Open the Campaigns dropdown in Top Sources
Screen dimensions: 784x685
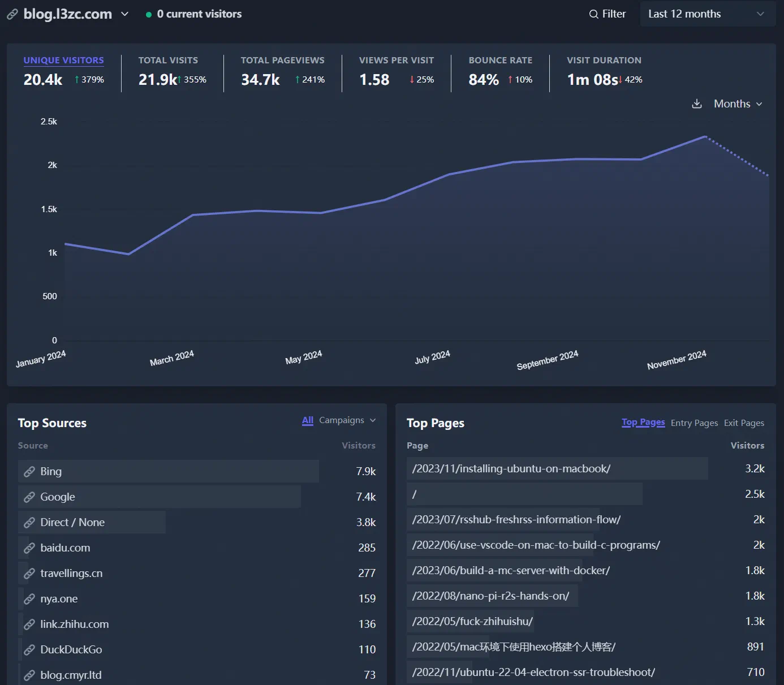[347, 420]
